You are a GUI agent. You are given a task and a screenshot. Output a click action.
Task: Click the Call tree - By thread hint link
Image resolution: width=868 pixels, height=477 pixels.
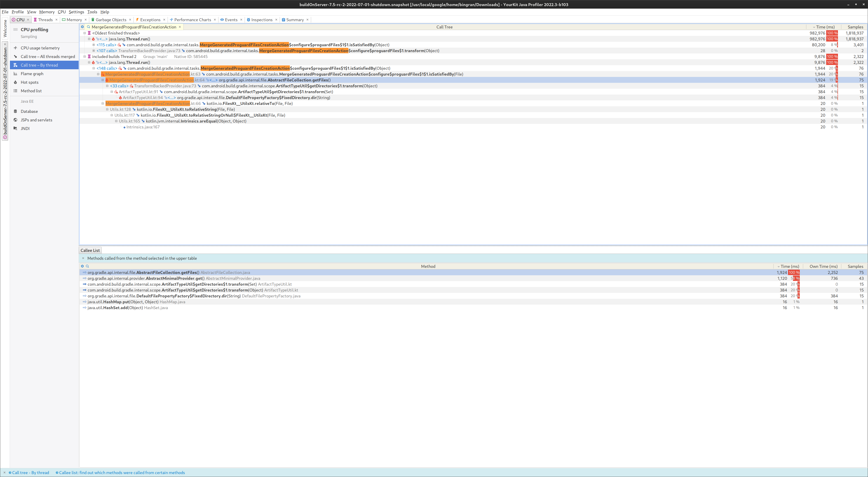[30, 473]
